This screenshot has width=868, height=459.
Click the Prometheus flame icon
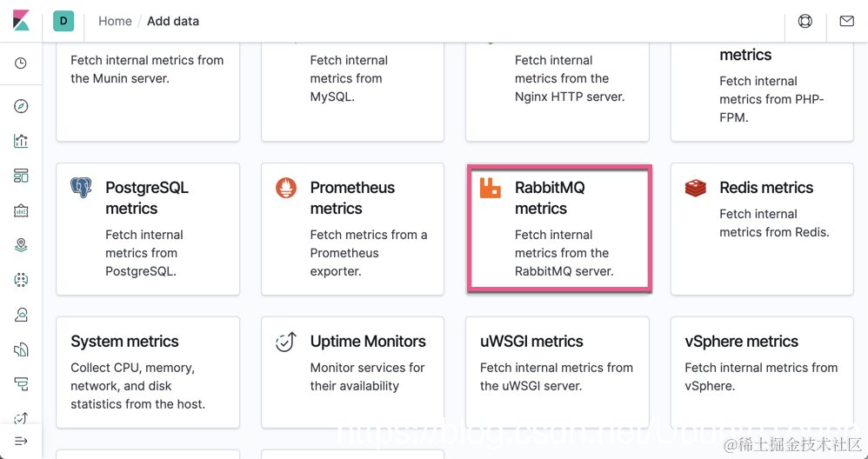coord(286,188)
